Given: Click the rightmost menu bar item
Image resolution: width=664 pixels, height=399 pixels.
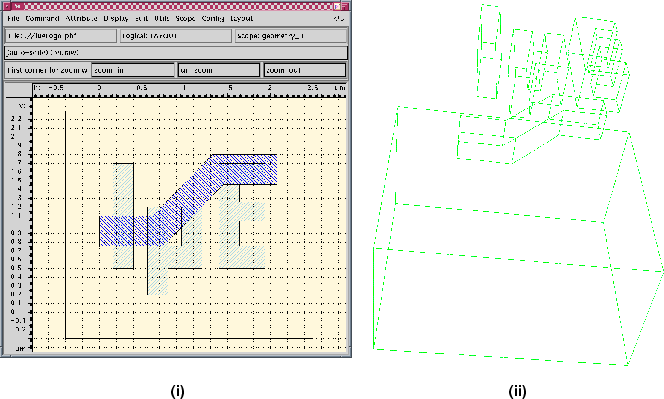Looking at the screenshot, I should click(338, 19).
